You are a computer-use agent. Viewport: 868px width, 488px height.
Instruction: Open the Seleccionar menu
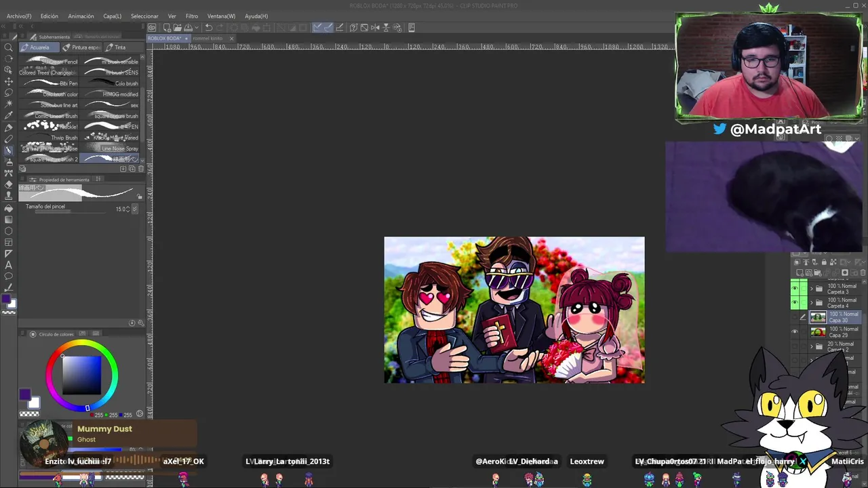(144, 16)
